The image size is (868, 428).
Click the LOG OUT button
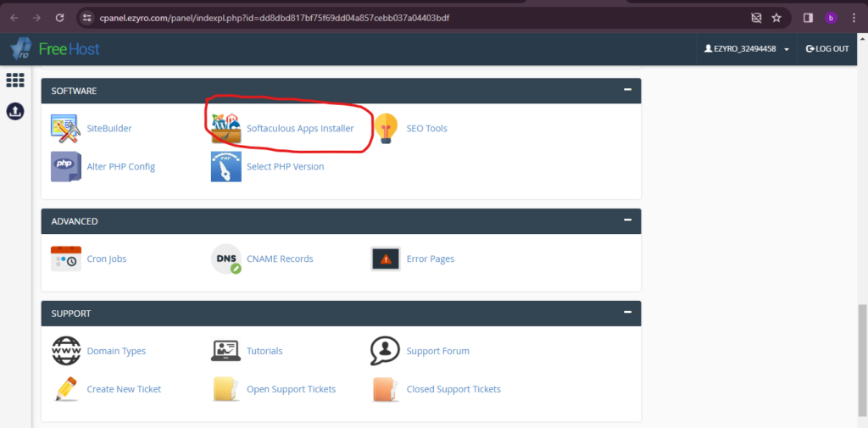point(827,48)
